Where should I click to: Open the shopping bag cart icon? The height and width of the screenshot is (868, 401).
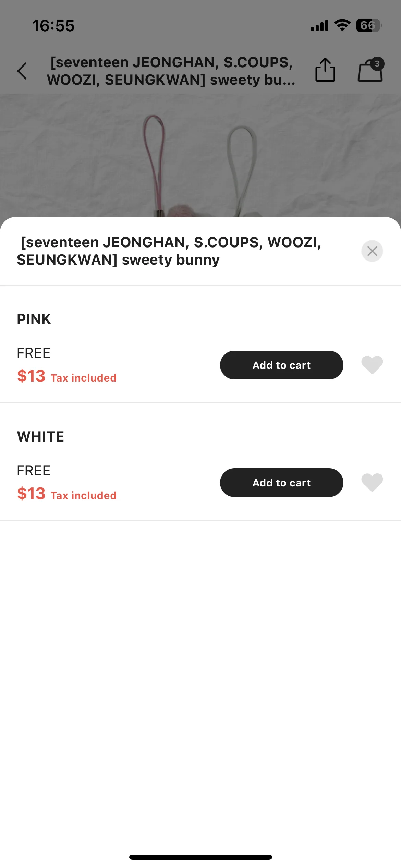370,70
